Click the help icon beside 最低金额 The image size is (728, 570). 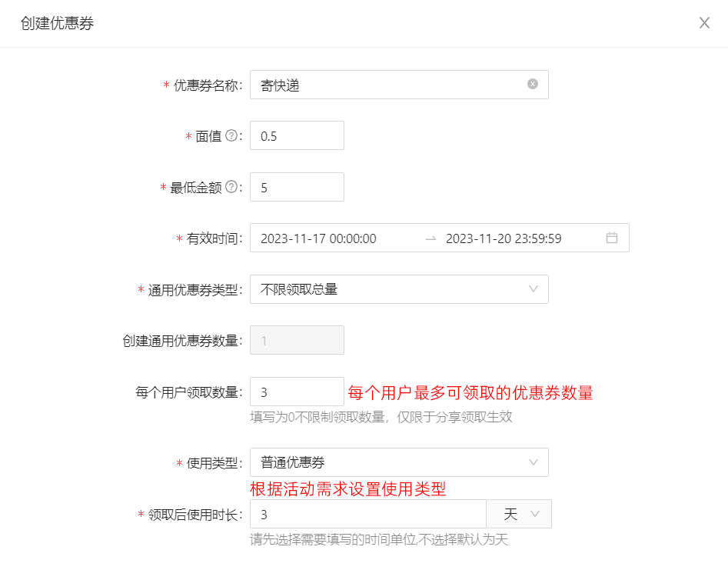click(231, 187)
